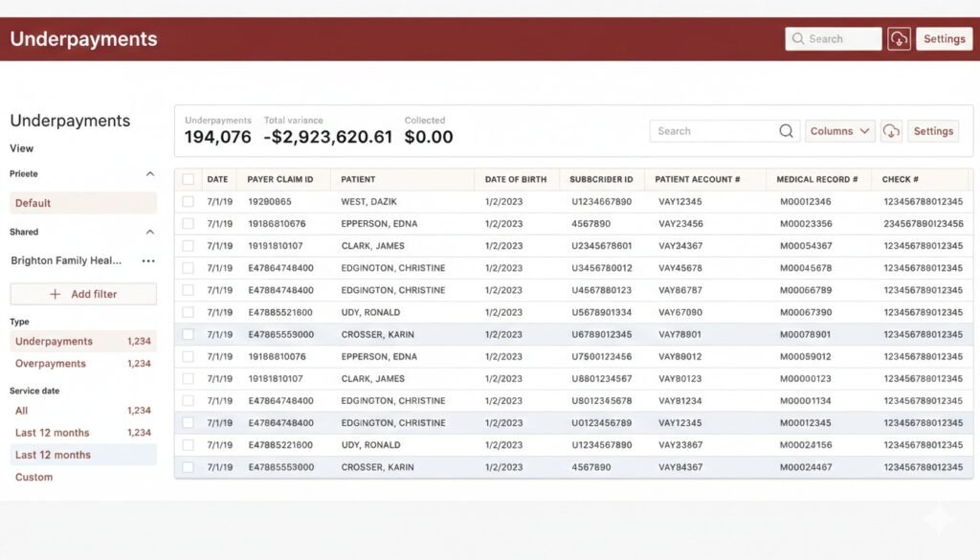The width and height of the screenshot is (980, 560).
Task: Click the magnifier icon in table search box
Action: pos(787,131)
